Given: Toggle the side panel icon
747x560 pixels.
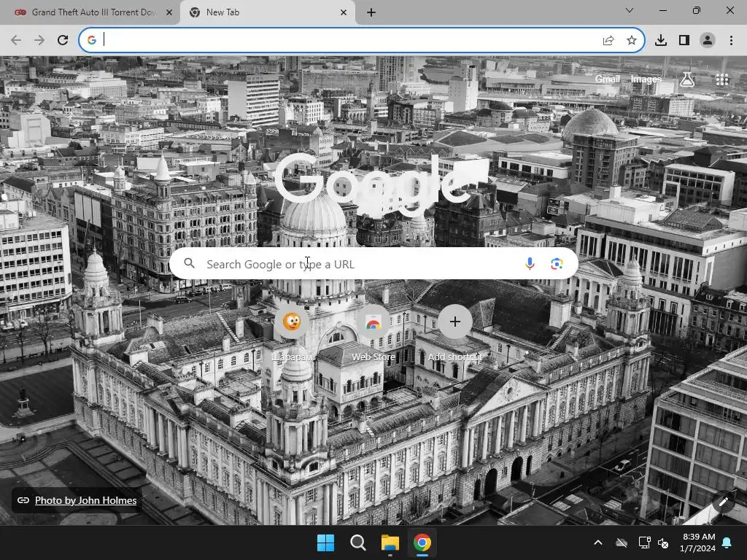Looking at the screenshot, I should click(x=684, y=41).
